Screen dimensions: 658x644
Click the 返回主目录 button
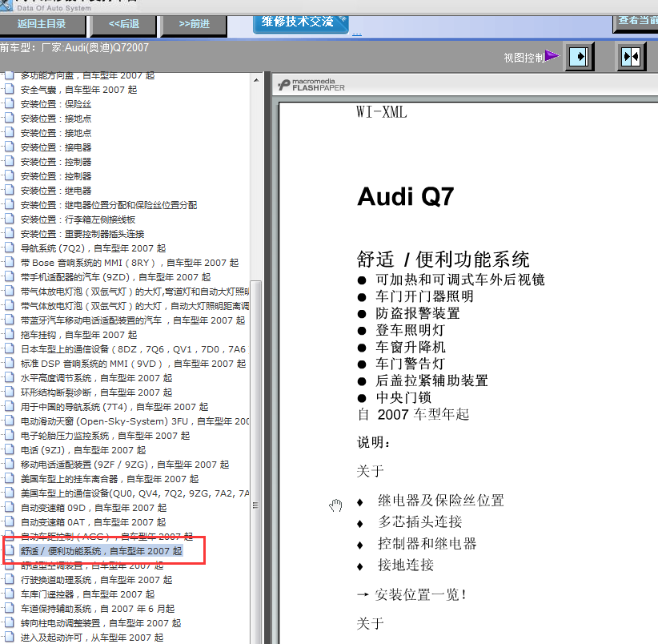point(42,24)
